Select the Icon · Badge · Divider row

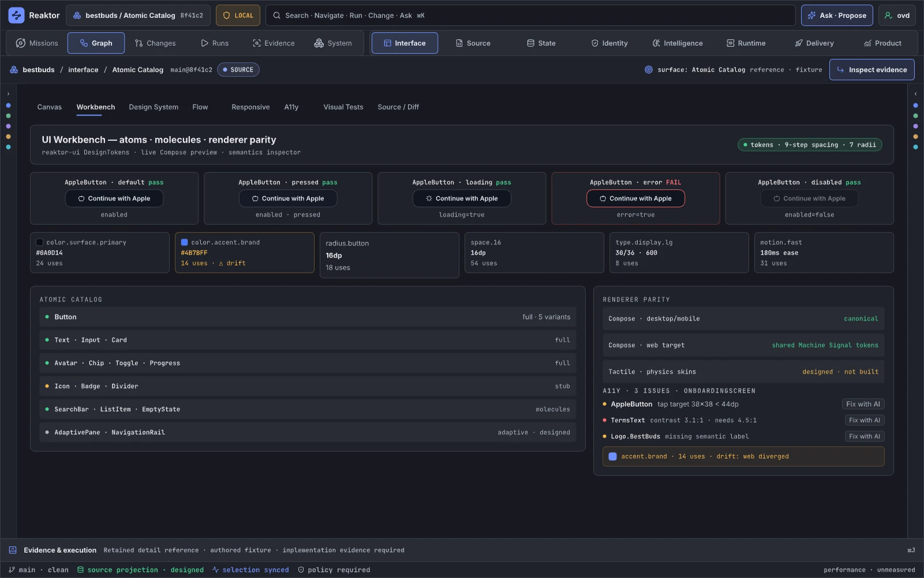(x=308, y=386)
